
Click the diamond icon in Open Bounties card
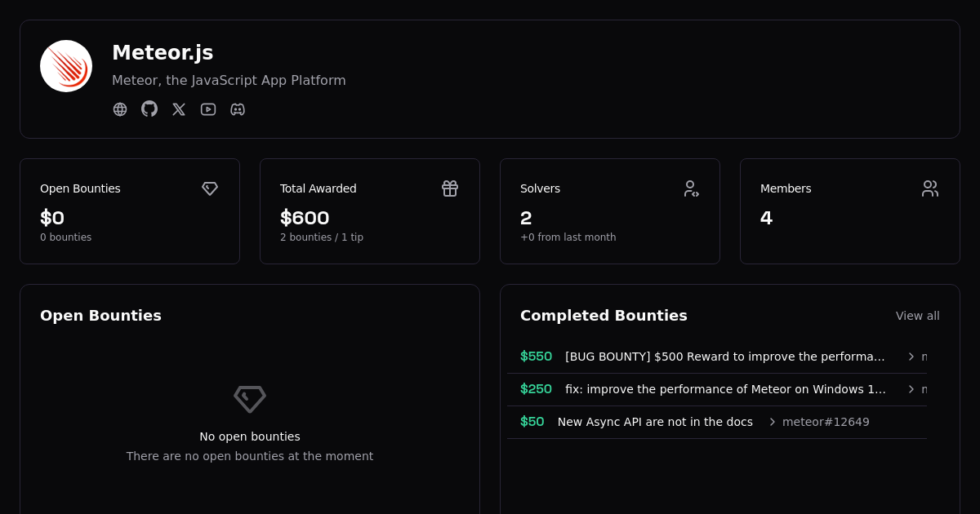pyautogui.click(x=210, y=188)
